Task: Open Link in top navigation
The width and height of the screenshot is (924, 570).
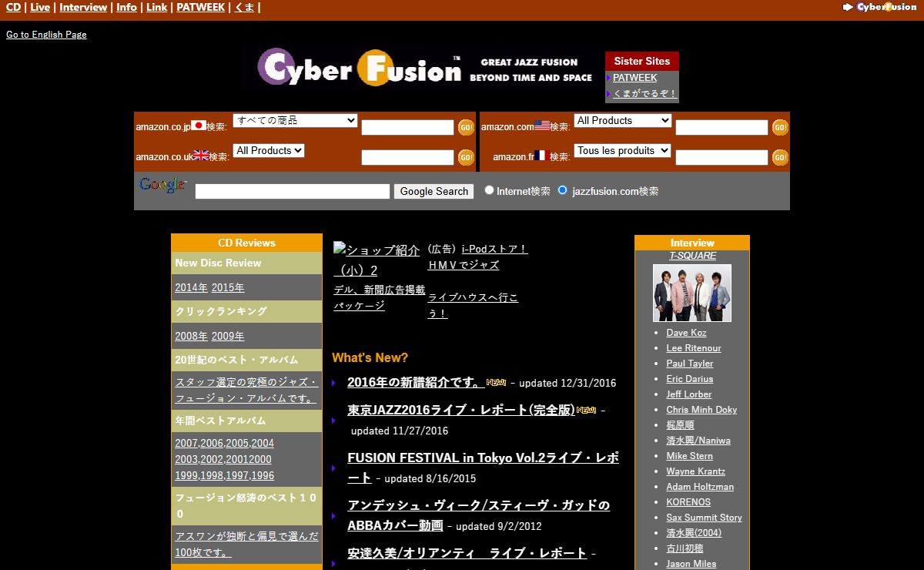Action: tap(156, 7)
